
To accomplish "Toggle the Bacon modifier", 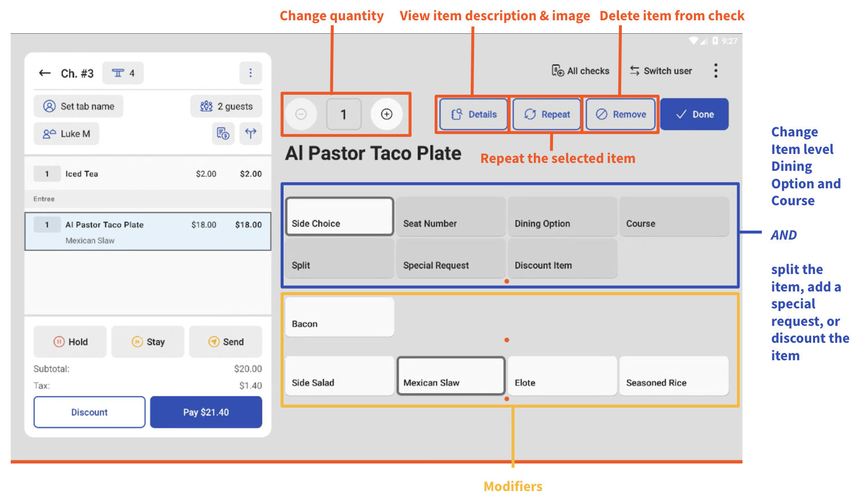I will point(339,316).
